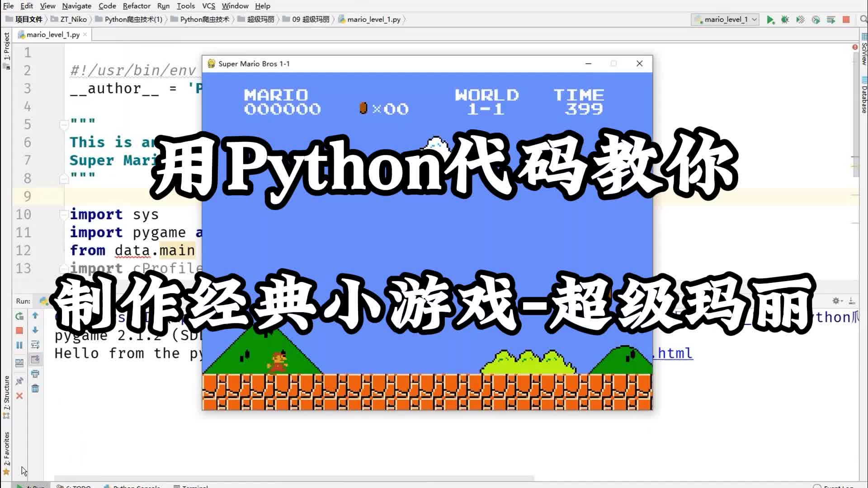
Task: Open the .html link in the console
Action: tap(674, 354)
